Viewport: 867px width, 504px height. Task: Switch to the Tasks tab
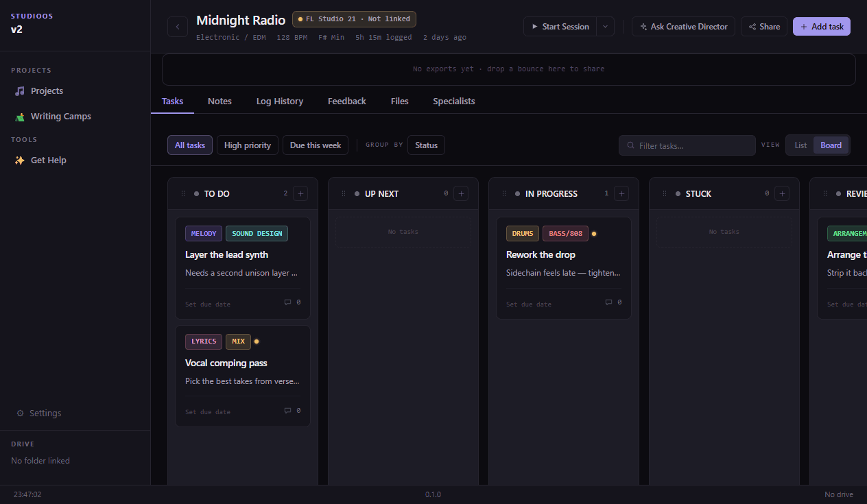(x=172, y=101)
